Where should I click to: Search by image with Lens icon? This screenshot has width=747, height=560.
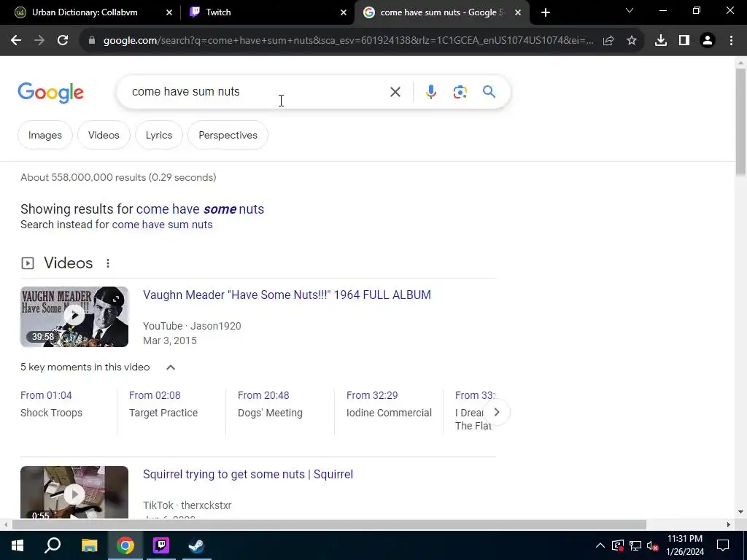460,92
